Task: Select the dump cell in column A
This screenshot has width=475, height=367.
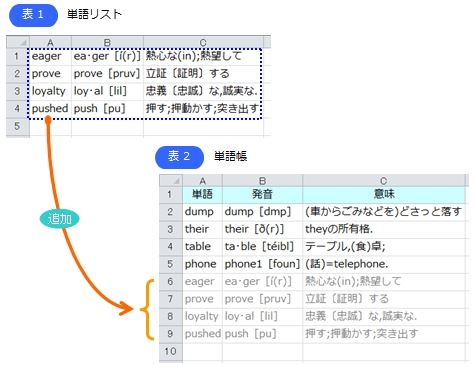Action: click(202, 212)
